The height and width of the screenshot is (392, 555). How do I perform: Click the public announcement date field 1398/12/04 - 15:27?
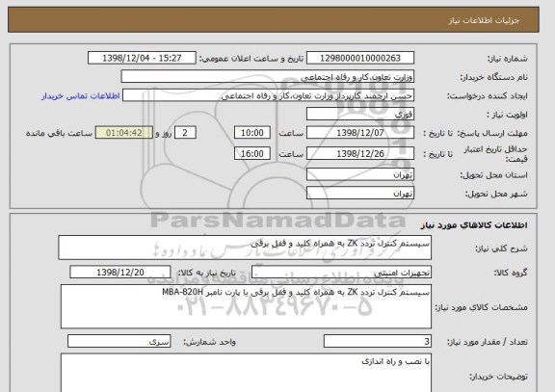(142, 58)
